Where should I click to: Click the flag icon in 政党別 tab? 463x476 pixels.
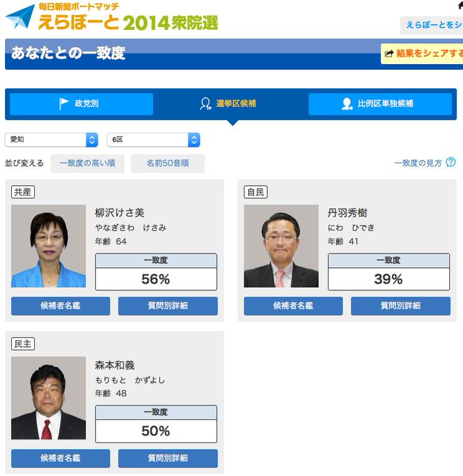tap(64, 103)
